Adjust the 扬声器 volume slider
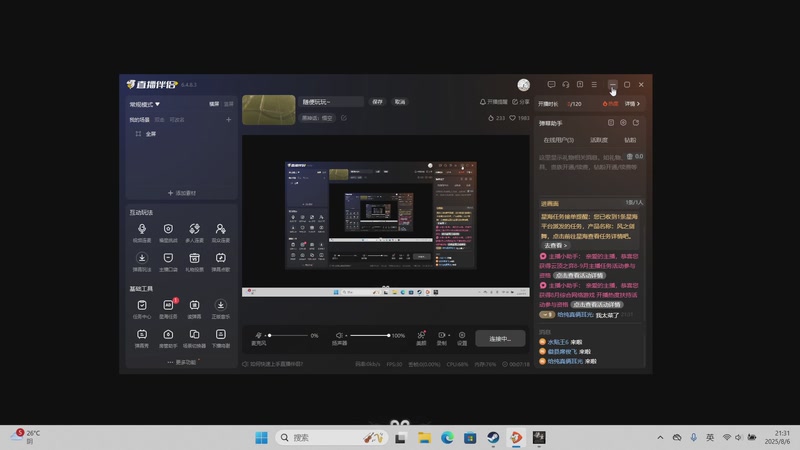The height and width of the screenshot is (450, 800). point(369,335)
